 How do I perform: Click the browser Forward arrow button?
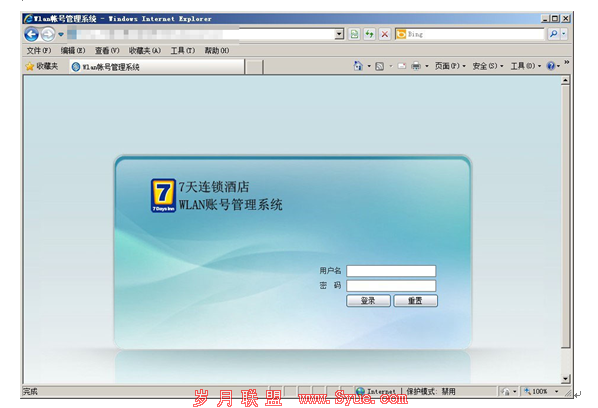coord(48,34)
